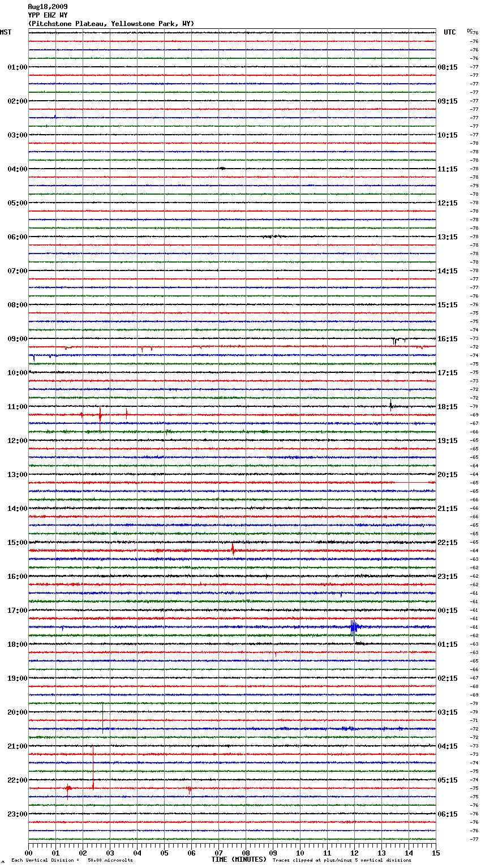The height and width of the screenshot is (868, 481).
Task: Click the 11:15 UTC time label
Action: tap(448, 169)
